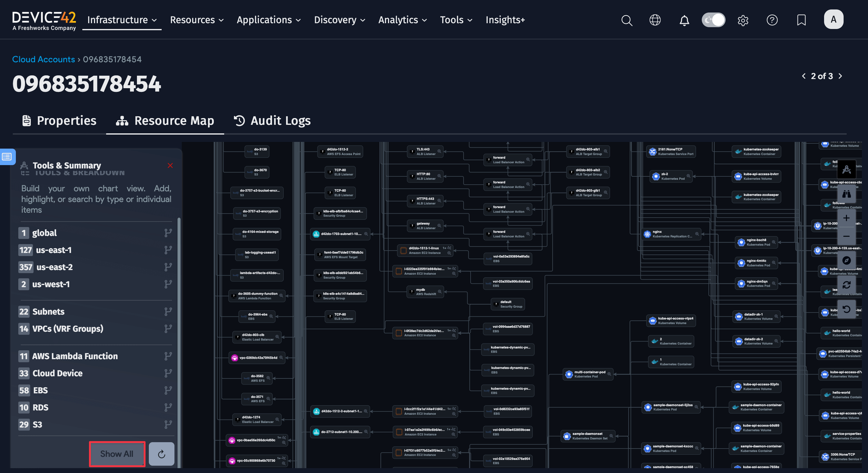
Task: Open the drafting compass tools icon
Action: point(846,170)
